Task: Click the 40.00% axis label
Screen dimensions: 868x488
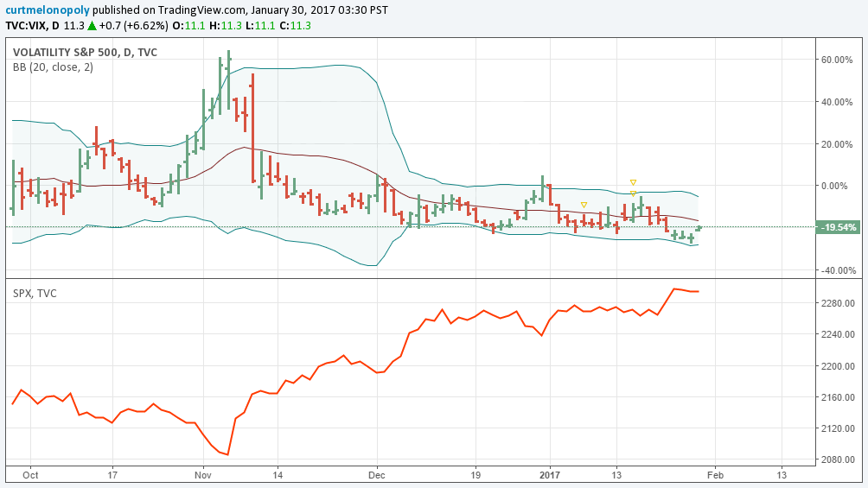Action: coord(837,102)
